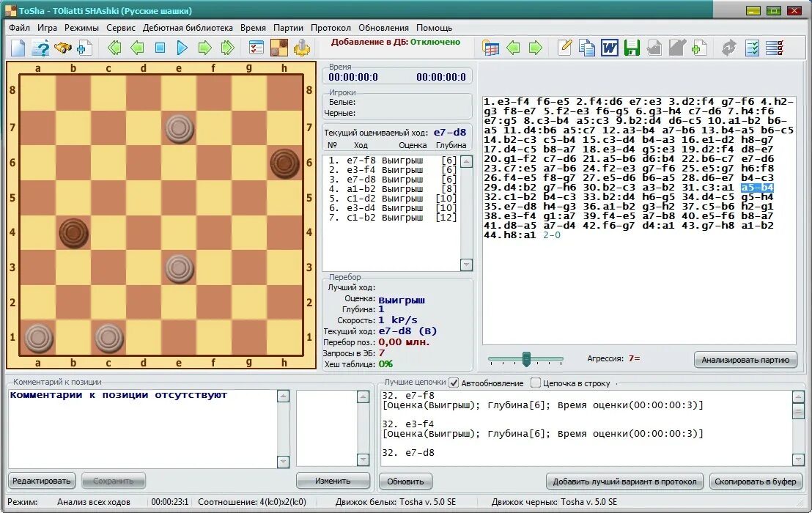This screenshot has height=513, width=812.
Task: Click the page with blue plus icon
Action: tap(84, 48)
